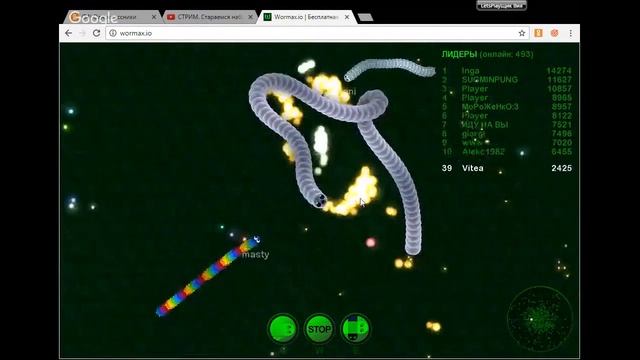This screenshot has width=640, height=360.
Task: Click the YouTube favicon on СТРИМ tab
Action: (x=171, y=17)
